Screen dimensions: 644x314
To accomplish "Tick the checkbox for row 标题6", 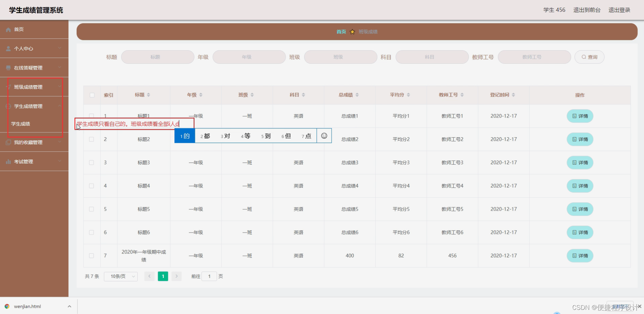I will tap(92, 233).
